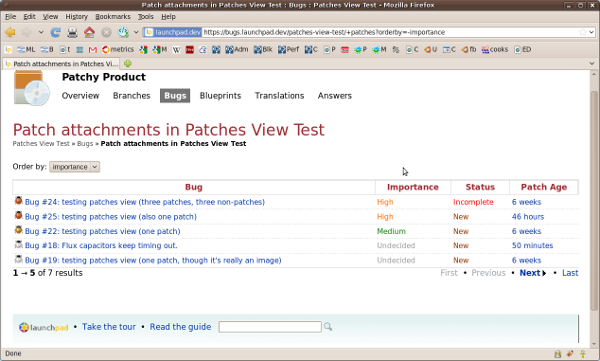Open the U bookmark

[430, 49]
